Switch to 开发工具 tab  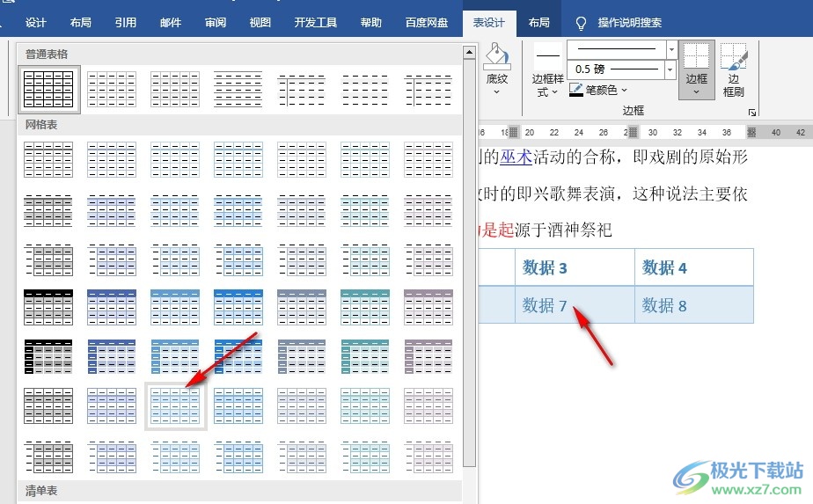pyautogui.click(x=316, y=22)
